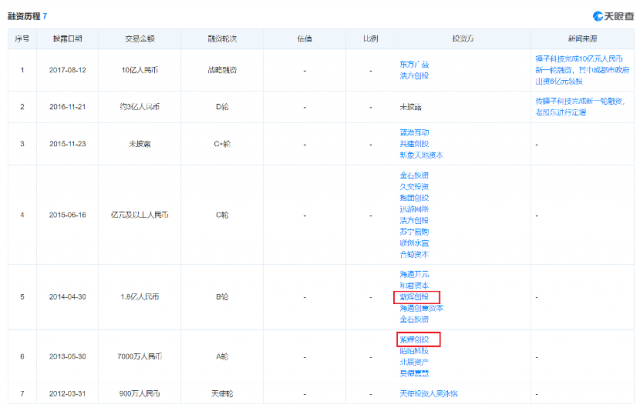The height and width of the screenshot is (411, 640).
Task: Click the 披露日期 column header
Action: pyautogui.click(x=67, y=39)
